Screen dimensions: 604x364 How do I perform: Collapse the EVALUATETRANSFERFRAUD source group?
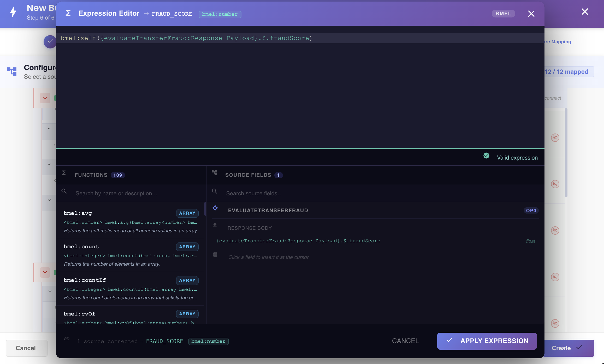(375, 210)
